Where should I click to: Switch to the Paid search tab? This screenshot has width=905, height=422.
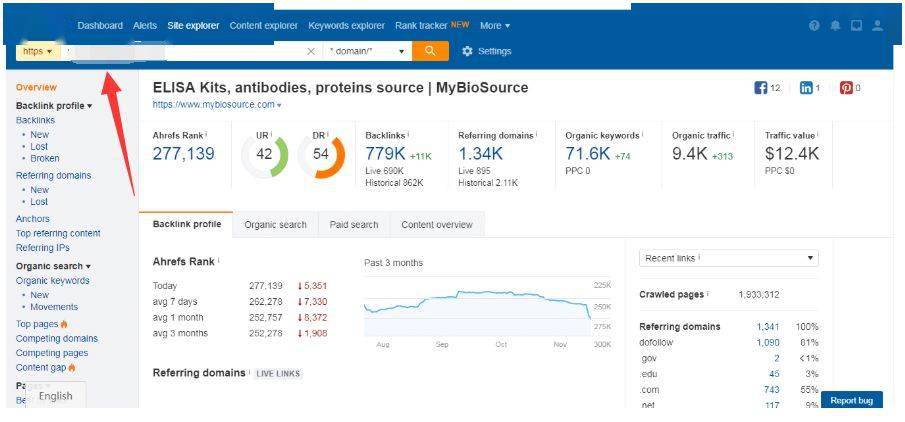tap(354, 225)
